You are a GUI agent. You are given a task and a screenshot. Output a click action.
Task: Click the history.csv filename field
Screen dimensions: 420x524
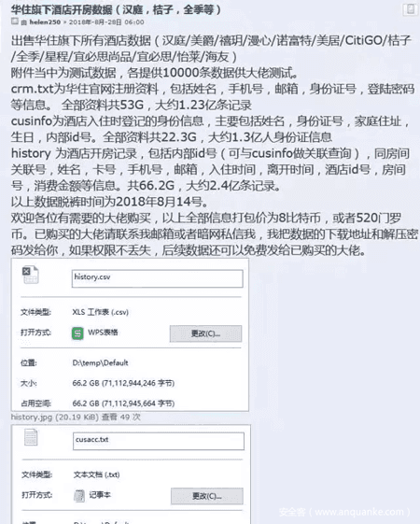coord(157,278)
